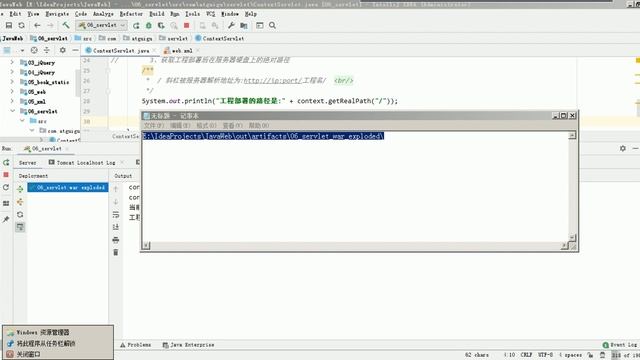This screenshot has height=360, width=640.
Task: Click the green Debug bug icon
Action: click(x=149, y=25)
